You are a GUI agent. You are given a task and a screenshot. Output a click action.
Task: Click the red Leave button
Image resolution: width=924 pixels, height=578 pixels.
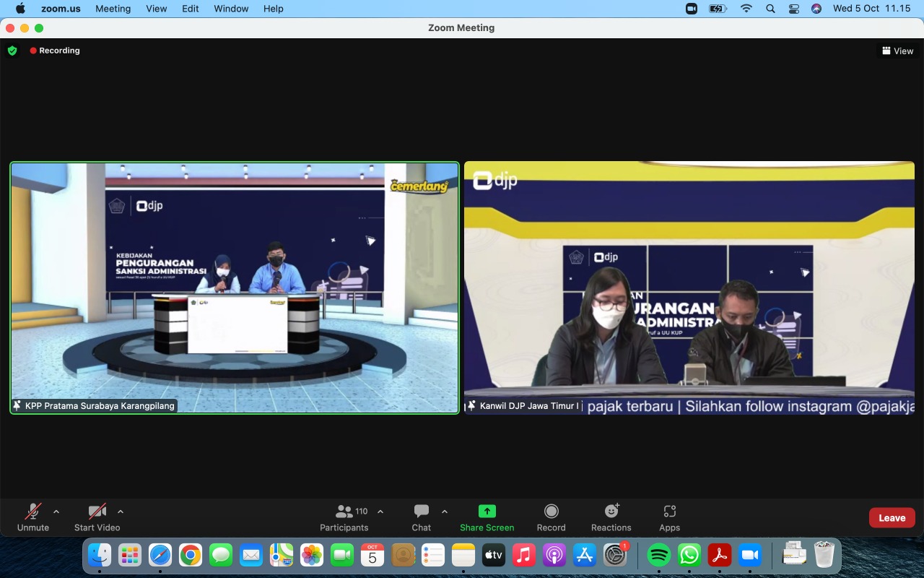[x=892, y=517]
